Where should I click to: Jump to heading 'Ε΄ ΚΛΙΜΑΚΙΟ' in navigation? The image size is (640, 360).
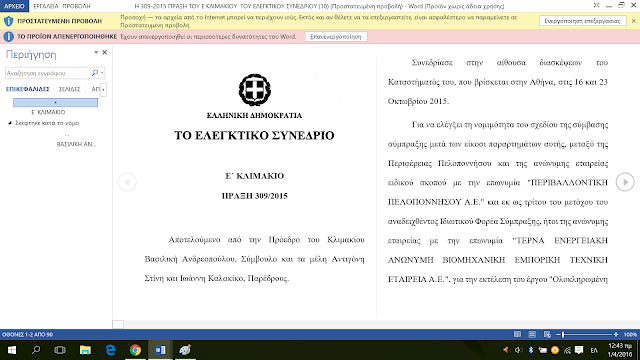(48, 112)
